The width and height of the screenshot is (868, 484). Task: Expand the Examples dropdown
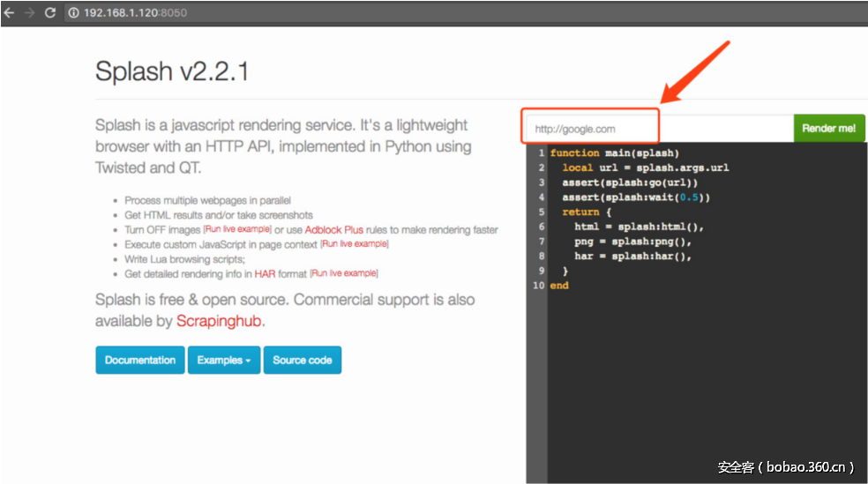coord(224,361)
